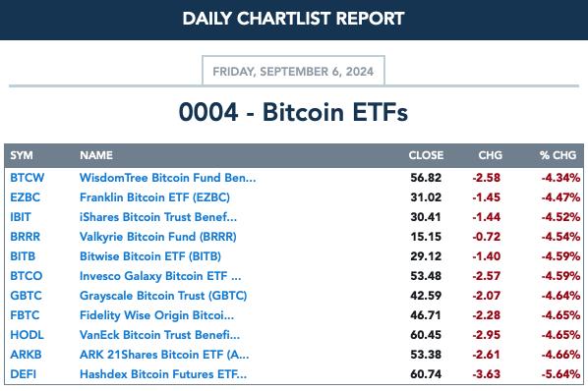Select the Friday, September 6, 2024 date box
The width and height of the screenshot is (588, 391).
pyautogui.click(x=293, y=71)
